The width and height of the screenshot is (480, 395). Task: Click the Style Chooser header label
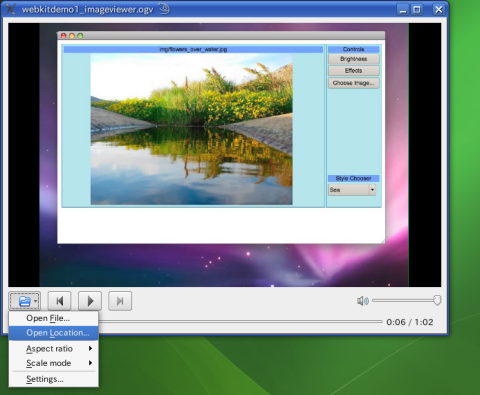coord(354,178)
